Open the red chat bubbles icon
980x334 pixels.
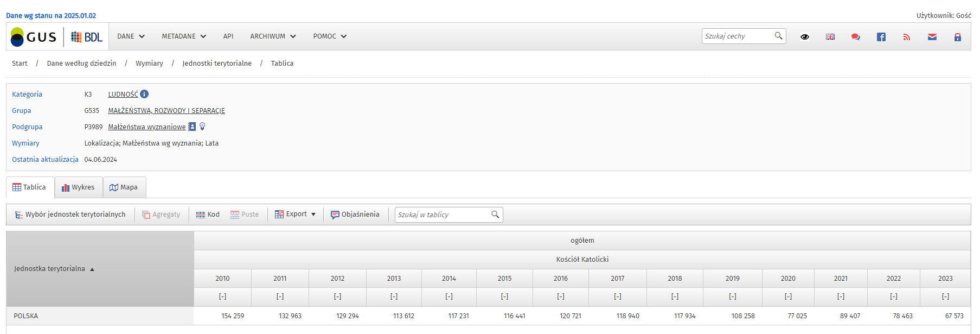pyautogui.click(x=855, y=37)
